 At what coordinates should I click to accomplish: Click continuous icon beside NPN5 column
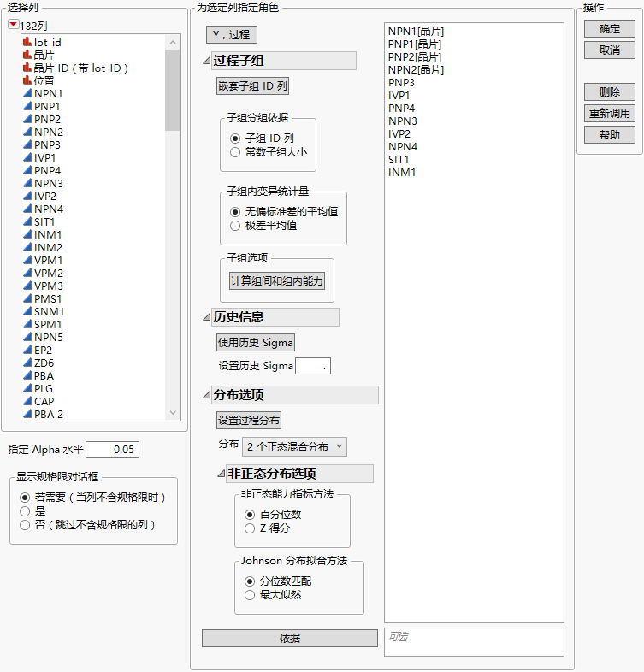pos(27,338)
